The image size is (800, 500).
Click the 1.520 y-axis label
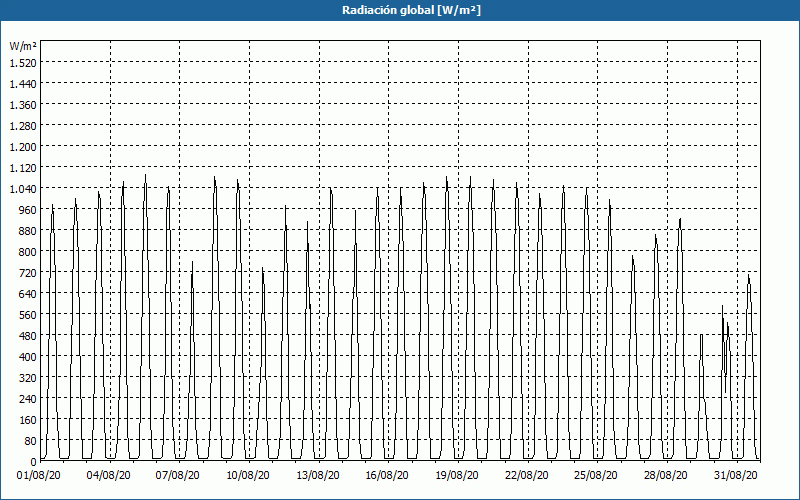coord(23,63)
